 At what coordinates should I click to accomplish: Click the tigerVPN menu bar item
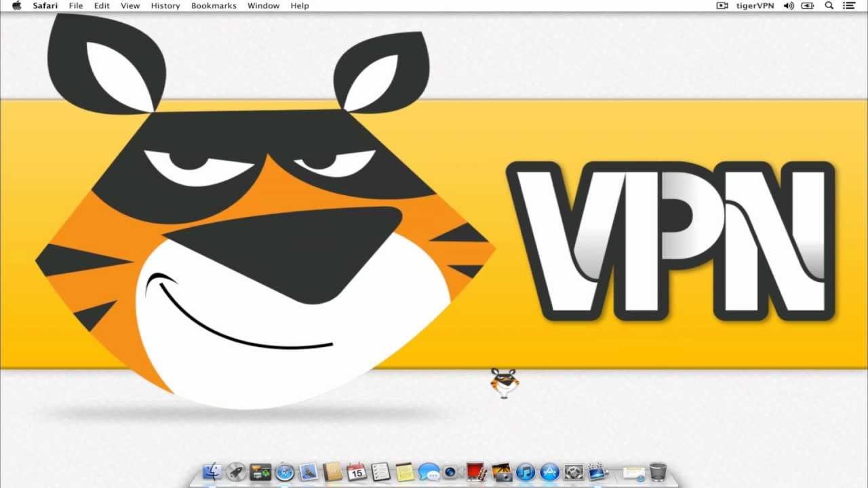(755, 5)
